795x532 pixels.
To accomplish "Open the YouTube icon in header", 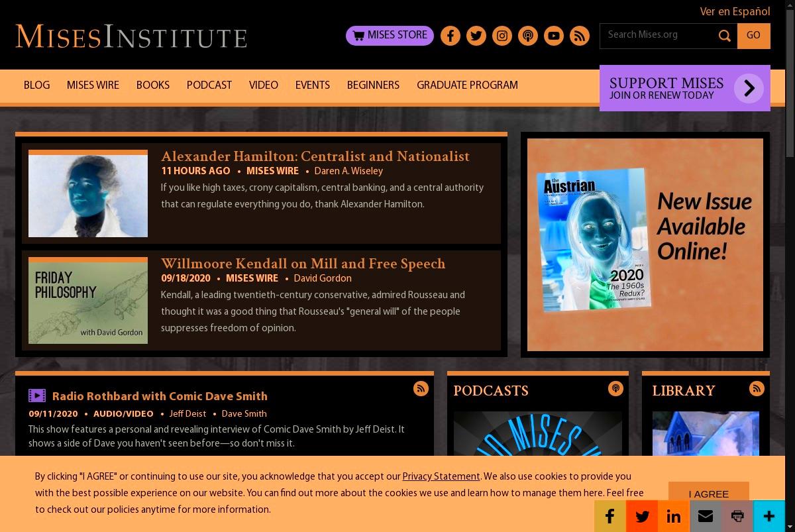I will pos(554,36).
